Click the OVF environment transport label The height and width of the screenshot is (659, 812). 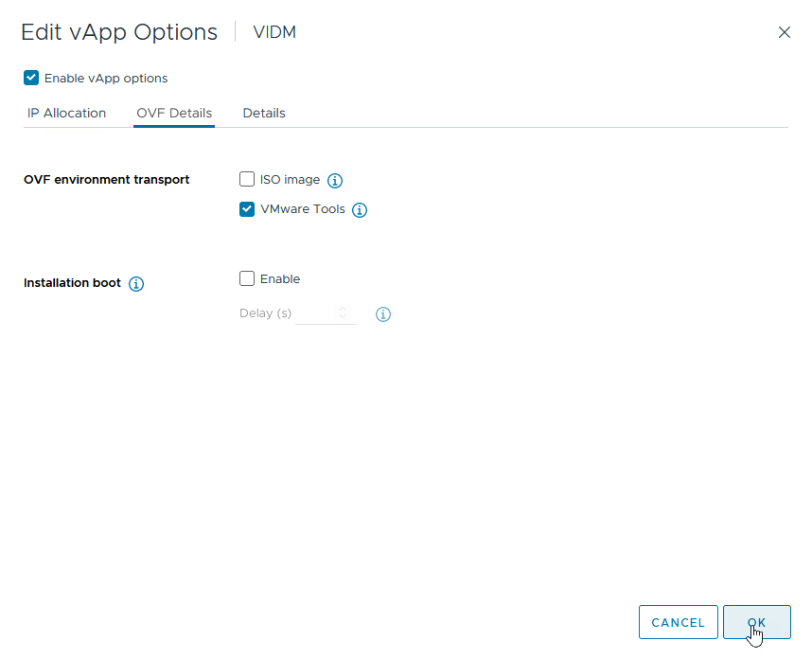click(x=106, y=180)
